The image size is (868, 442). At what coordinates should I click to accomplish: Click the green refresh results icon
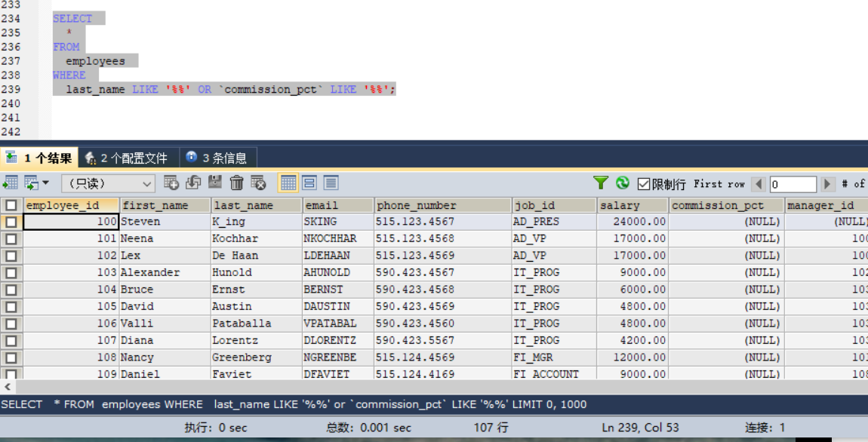point(623,183)
